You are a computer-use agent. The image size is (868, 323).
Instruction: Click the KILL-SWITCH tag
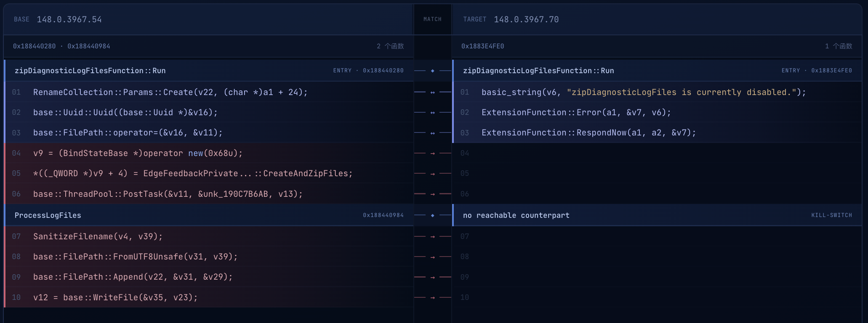831,215
